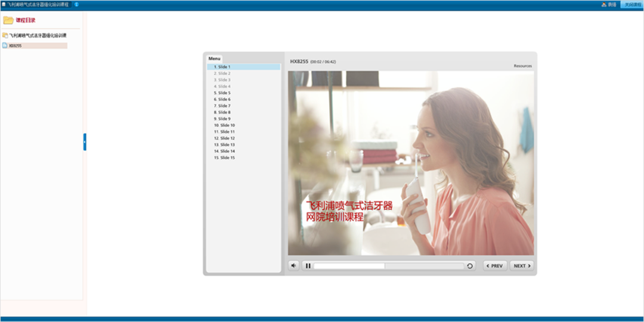The image size is (644, 322).
Task: Click the blue info icon in top bar
Action: click(x=76, y=5)
